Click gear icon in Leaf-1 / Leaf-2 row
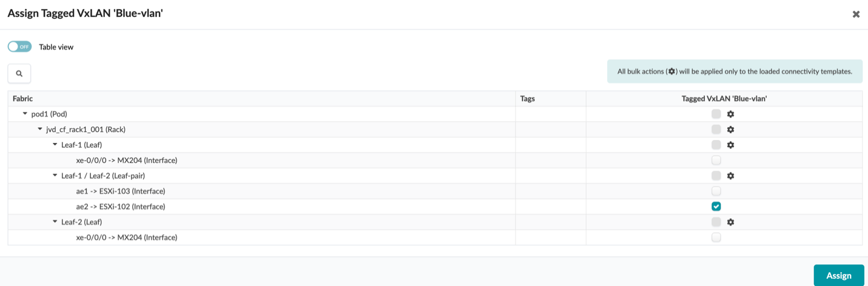Screen dimensions: 868x286 (x=731, y=176)
